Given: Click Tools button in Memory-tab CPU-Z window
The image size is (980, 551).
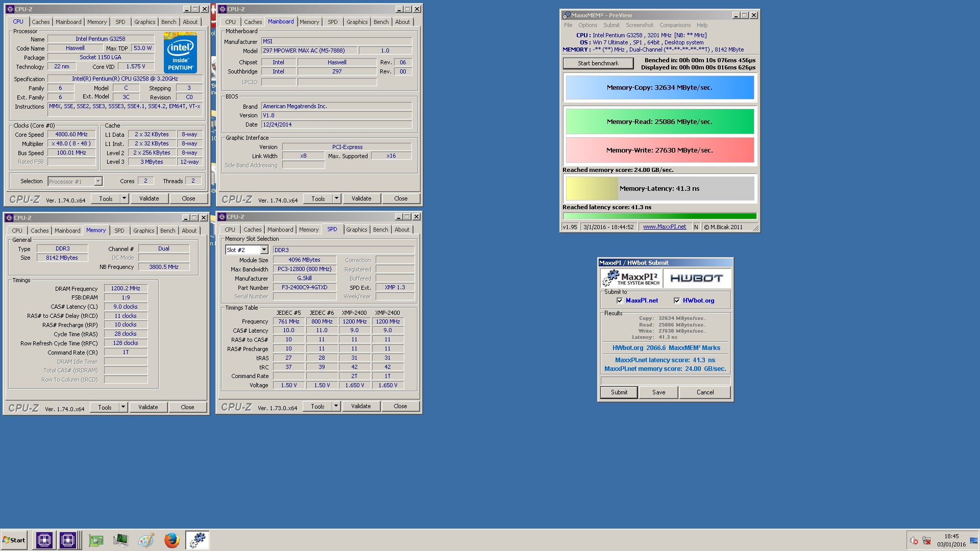Looking at the screenshot, I should click(x=105, y=407).
